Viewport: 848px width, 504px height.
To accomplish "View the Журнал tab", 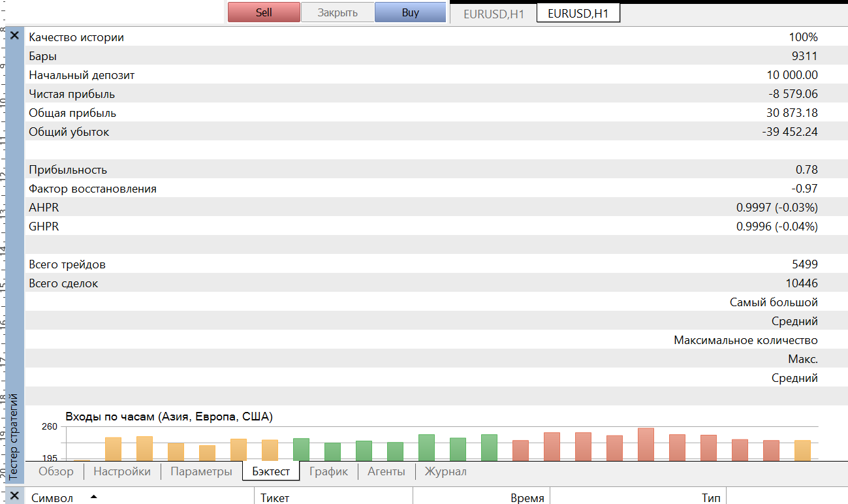I will pos(446,471).
